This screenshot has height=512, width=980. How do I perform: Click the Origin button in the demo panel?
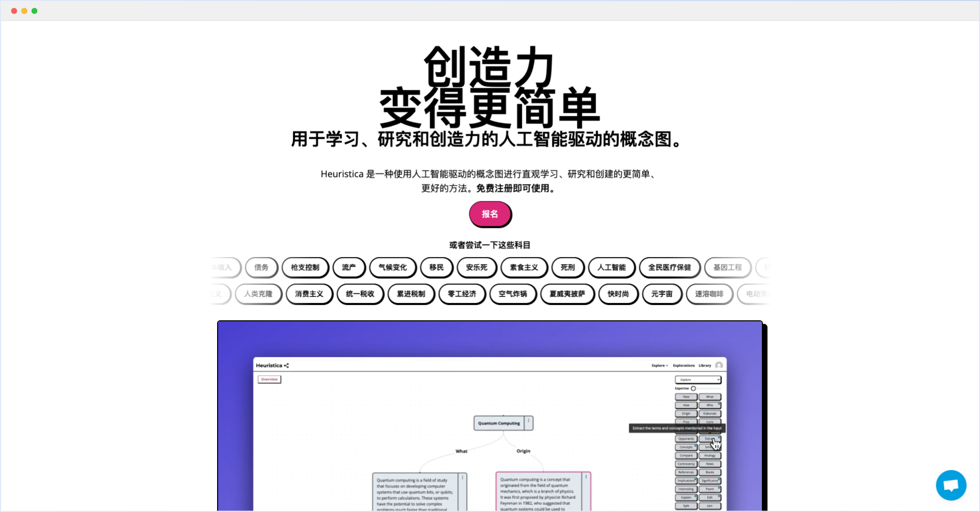(686, 414)
